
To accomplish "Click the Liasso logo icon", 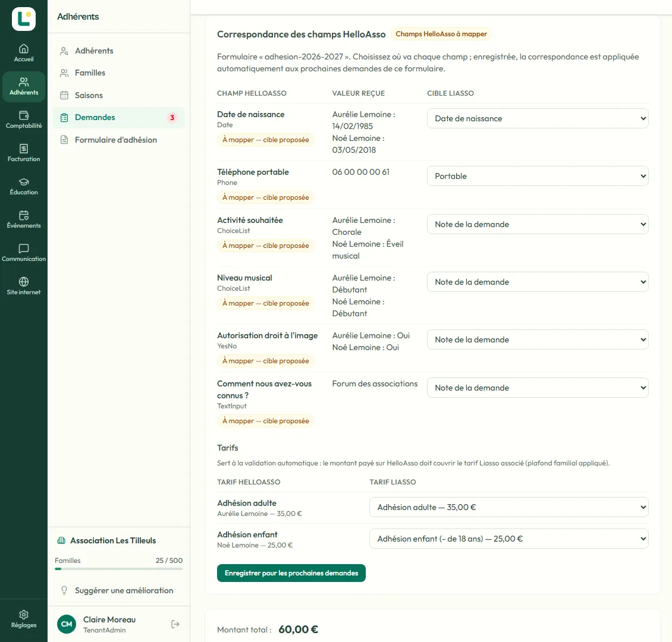I will [24, 19].
